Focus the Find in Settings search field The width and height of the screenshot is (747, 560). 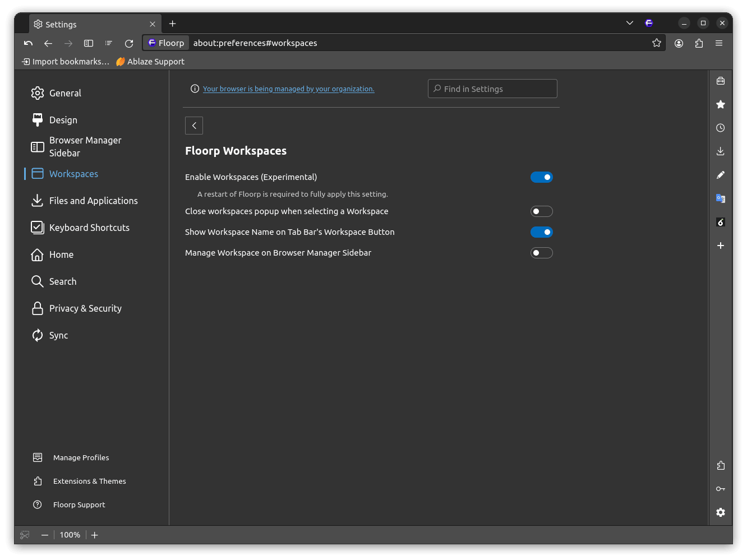click(492, 89)
